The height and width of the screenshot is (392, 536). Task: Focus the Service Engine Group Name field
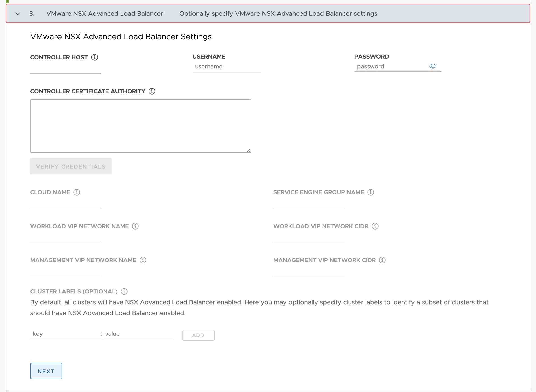point(309,203)
